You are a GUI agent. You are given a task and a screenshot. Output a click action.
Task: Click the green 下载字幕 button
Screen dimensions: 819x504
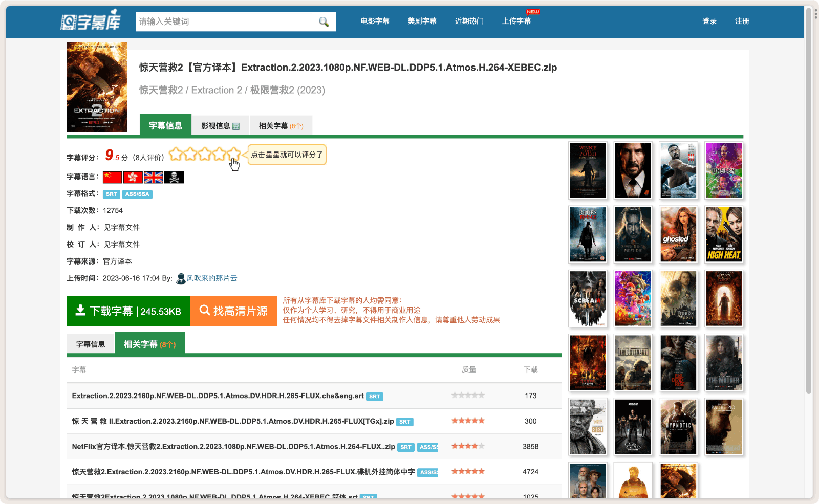click(x=128, y=311)
